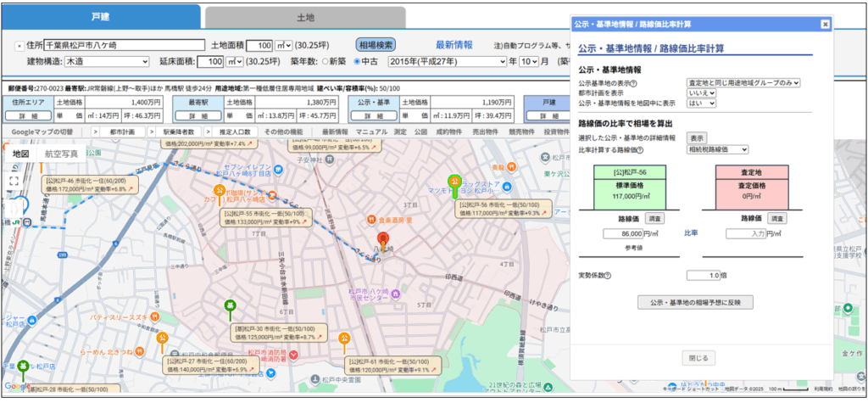Click the small x box beside 住所
This screenshot has height=403, width=868.
coord(19,46)
